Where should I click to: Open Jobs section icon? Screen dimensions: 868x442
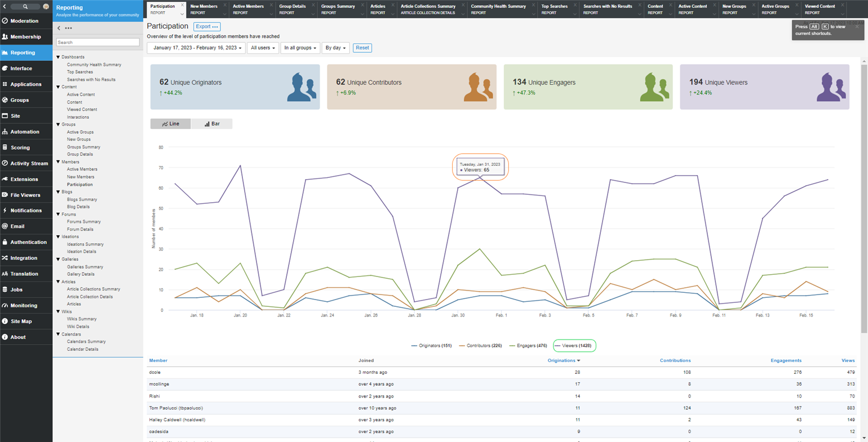pyautogui.click(x=5, y=289)
